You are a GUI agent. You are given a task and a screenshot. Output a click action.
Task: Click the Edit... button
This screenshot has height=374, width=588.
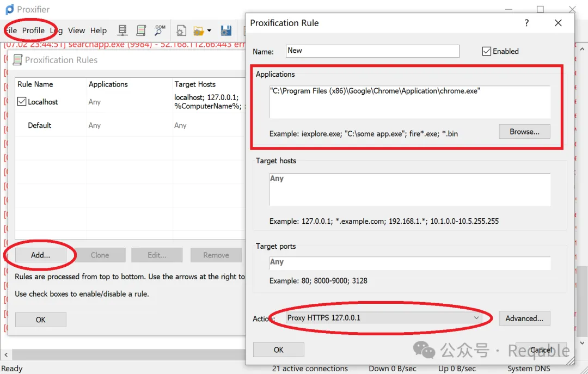(x=157, y=255)
